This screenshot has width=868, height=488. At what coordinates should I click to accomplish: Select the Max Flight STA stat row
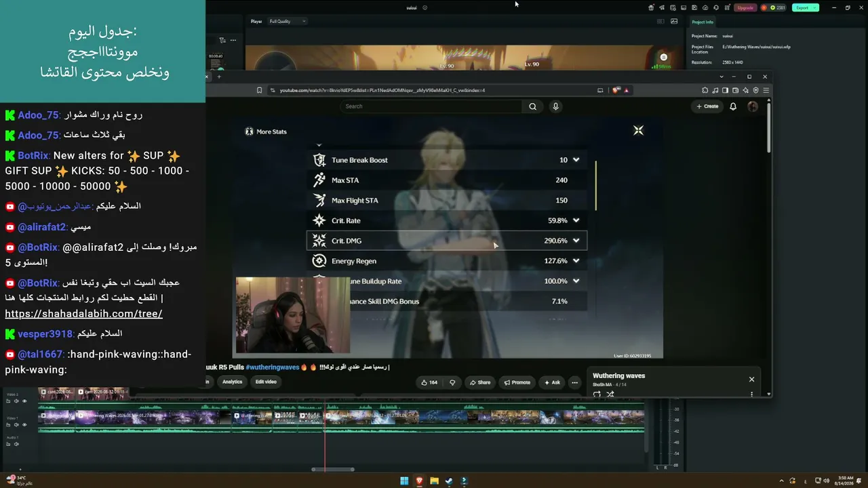[446, 201]
